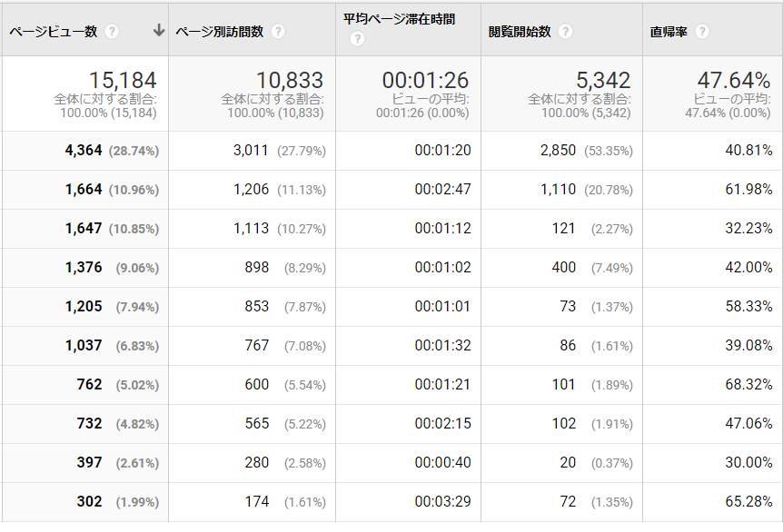Open help icon next to ページ別訪問数
Screen dimensions: 783x532
click(x=278, y=32)
